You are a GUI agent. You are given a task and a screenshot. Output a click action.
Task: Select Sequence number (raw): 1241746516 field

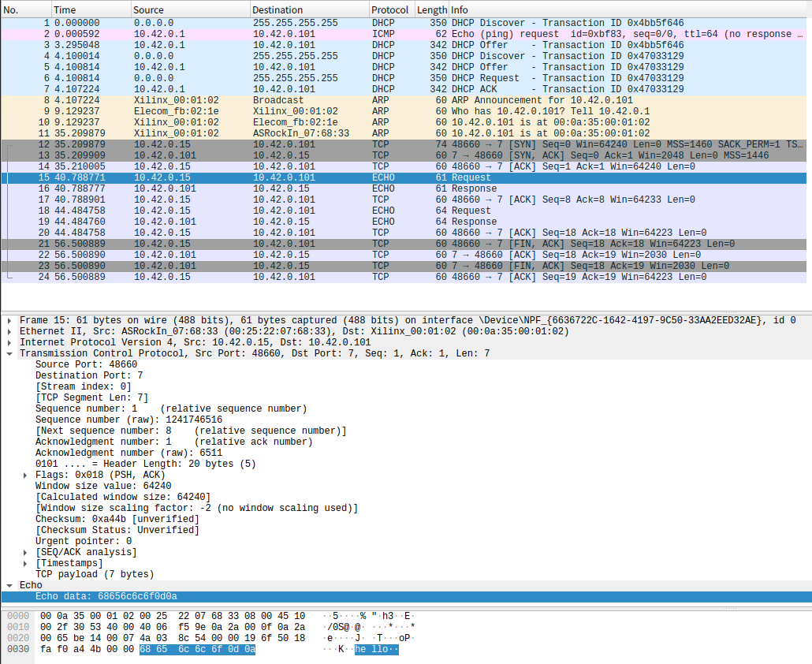click(x=129, y=420)
